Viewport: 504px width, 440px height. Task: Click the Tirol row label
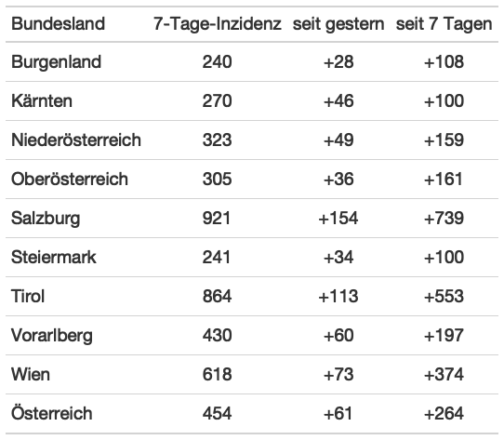(x=28, y=296)
